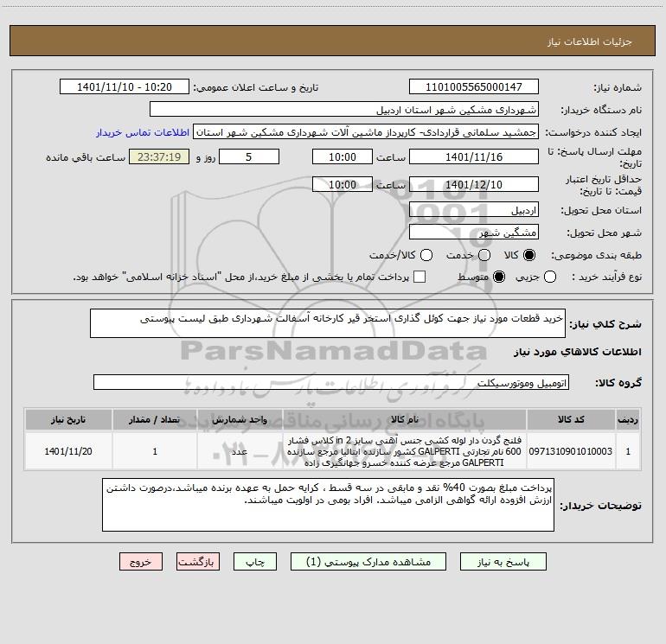The width and height of the screenshot is (666, 644).
Task: Click the price validity date 1401/12/10
Action: click(x=474, y=184)
